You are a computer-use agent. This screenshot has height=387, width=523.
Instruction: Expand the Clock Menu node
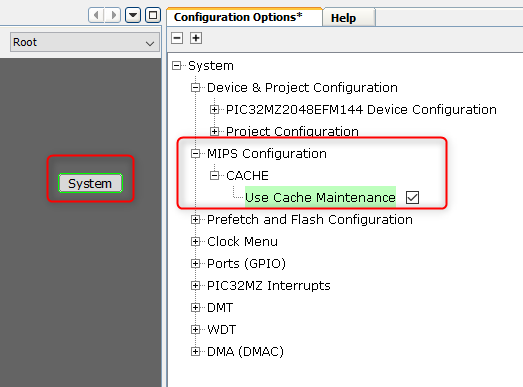pyautogui.click(x=195, y=242)
